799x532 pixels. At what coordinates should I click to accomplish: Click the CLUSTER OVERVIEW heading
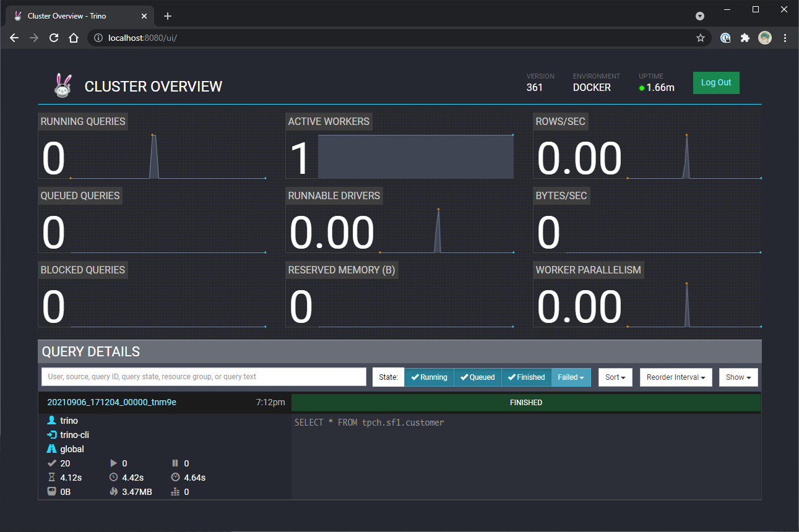click(153, 87)
